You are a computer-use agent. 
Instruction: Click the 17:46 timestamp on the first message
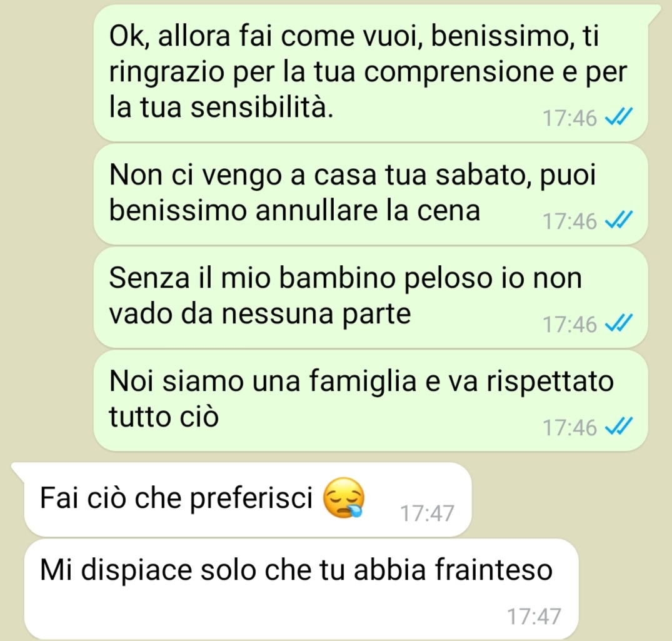point(569,118)
